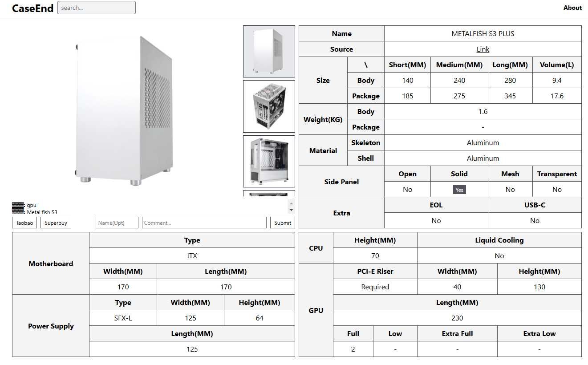Click the motherboard Length value 170
The width and height of the screenshot is (588, 365).
[x=226, y=287]
